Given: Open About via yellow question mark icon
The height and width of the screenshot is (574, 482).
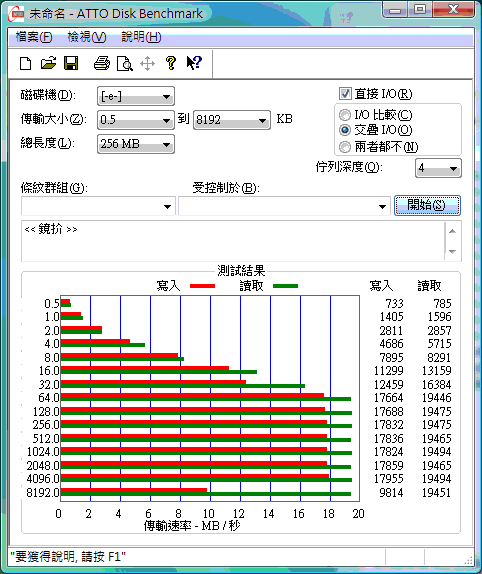Looking at the screenshot, I should (171, 63).
